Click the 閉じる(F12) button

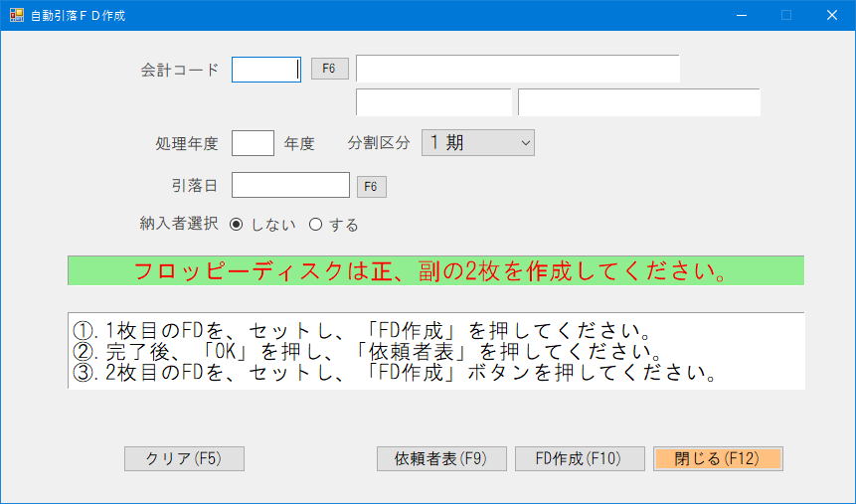click(x=718, y=458)
